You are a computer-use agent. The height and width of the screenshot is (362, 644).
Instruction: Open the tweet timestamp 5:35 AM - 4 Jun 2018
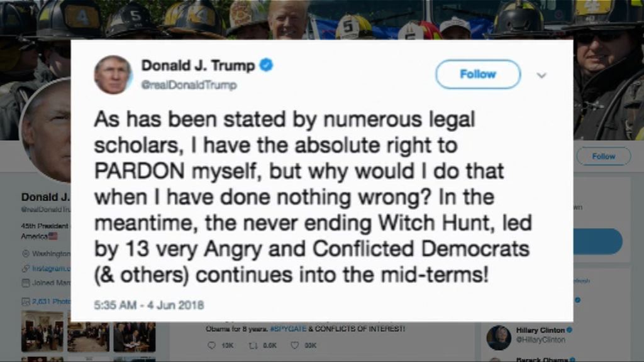[x=148, y=305]
